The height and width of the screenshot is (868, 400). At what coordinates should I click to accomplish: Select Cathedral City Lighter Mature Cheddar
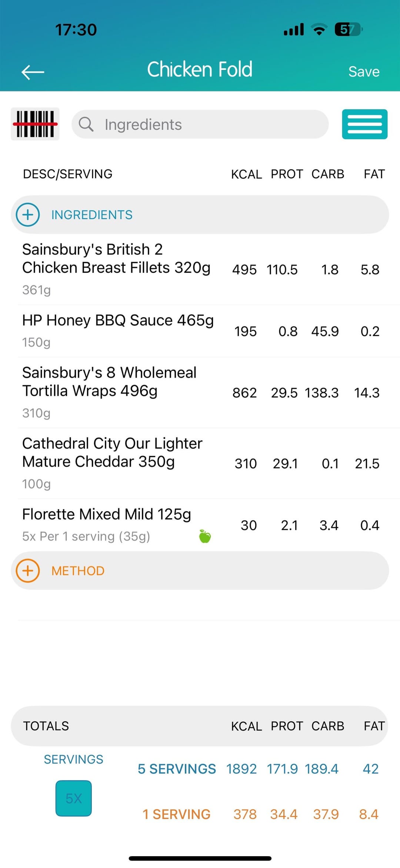click(x=112, y=462)
